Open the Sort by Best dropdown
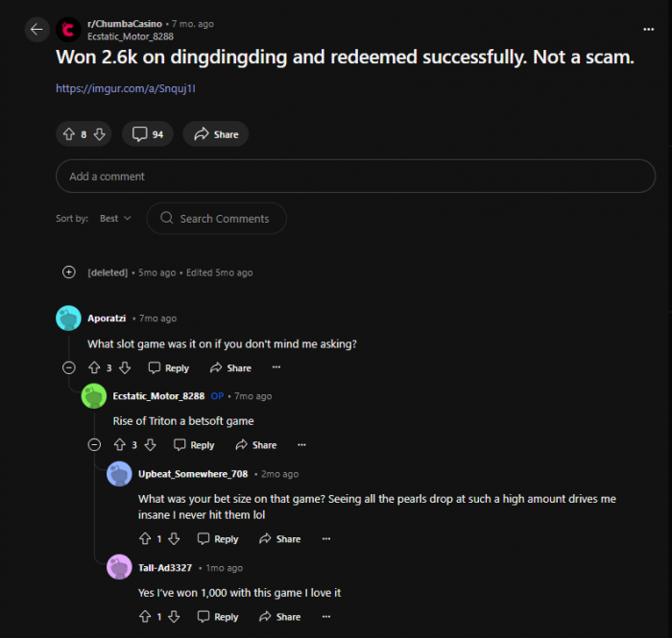The image size is (672, 638). click(115, 219)
